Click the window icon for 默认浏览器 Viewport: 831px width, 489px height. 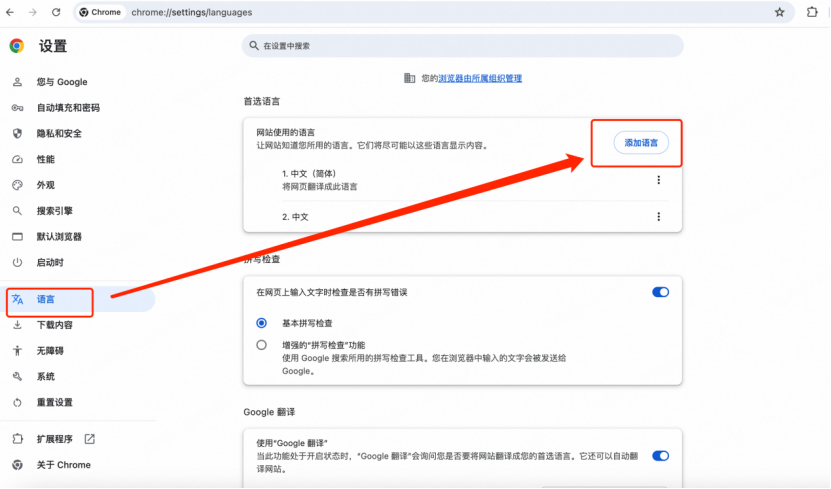[x=17, y=236]
